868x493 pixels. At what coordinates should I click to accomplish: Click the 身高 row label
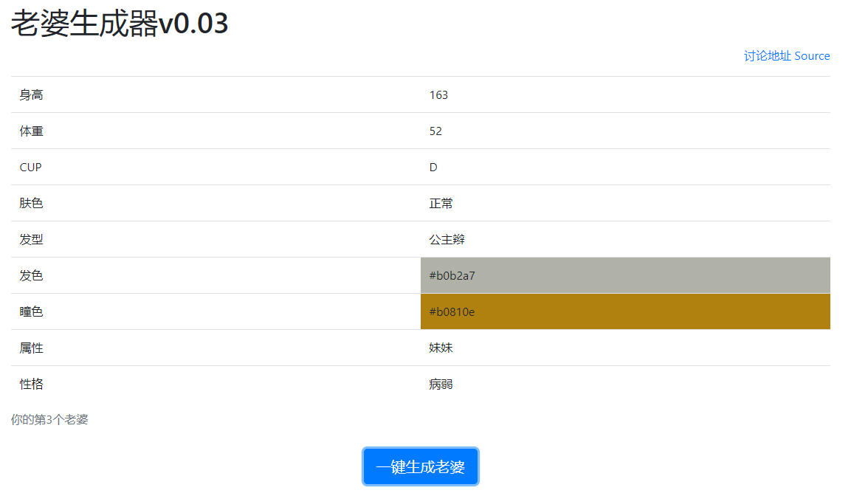pyautogui.click(x=31, y=94)
